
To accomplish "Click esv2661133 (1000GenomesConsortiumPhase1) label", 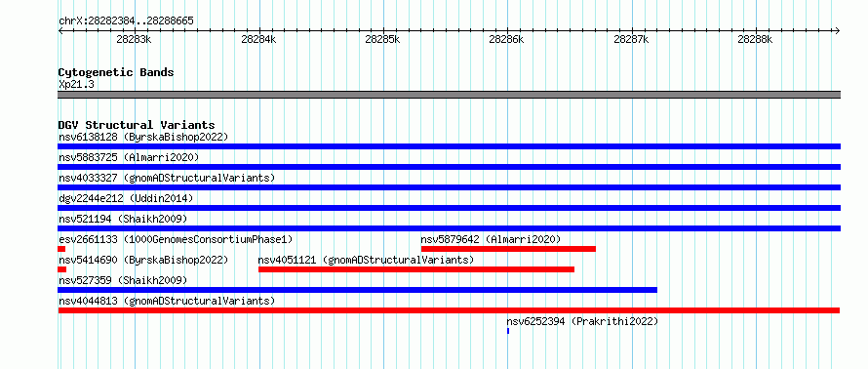I will click(x=176, y=239).
